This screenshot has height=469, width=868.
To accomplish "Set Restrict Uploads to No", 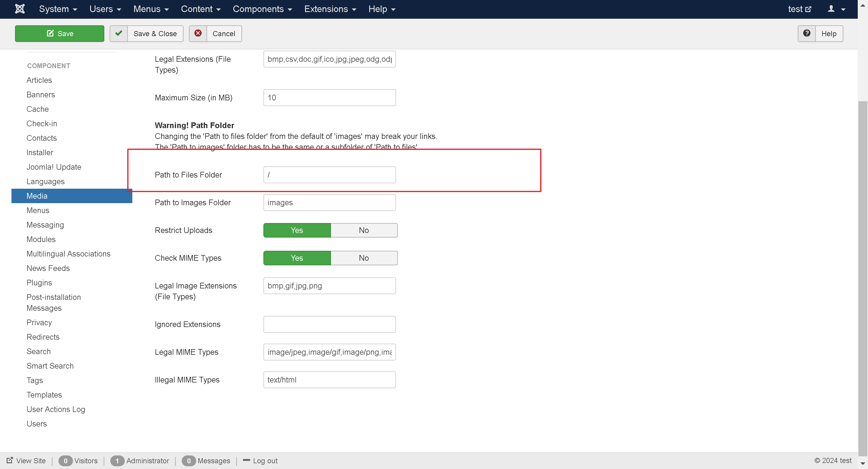I will [364, 230].
